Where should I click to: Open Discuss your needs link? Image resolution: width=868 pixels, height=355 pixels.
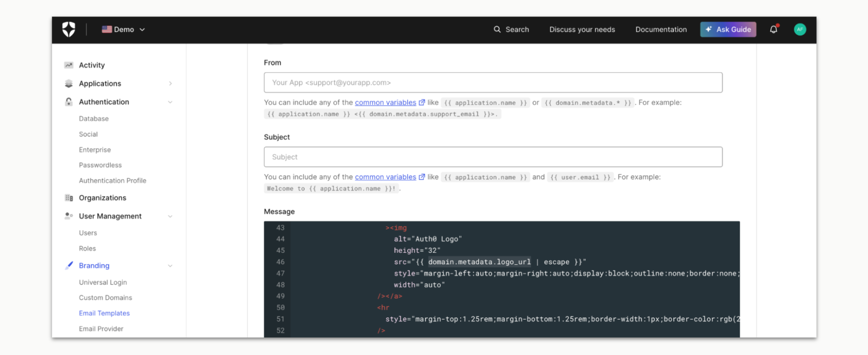(x=582, y=30)
